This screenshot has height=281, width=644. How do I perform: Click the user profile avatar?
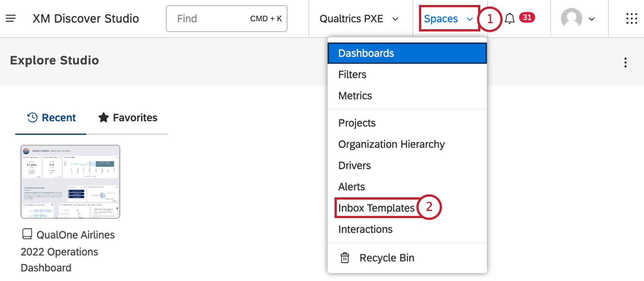pos(571,18)
